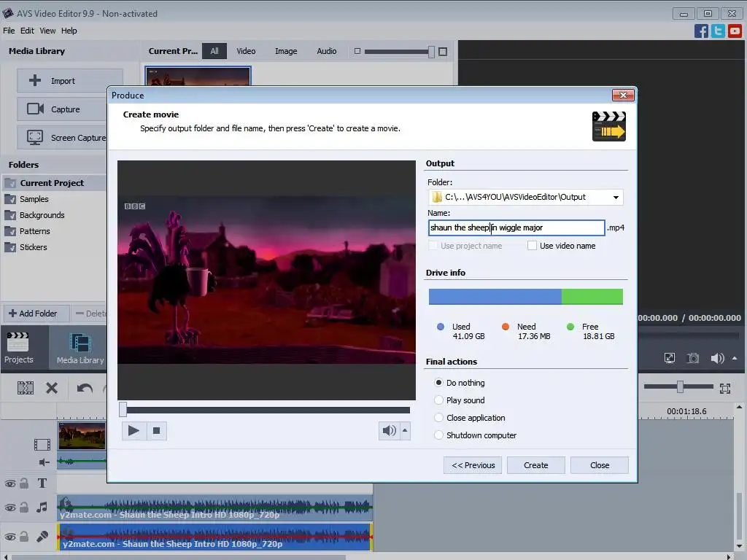The width and height of the screenshot is (747, 560).
Task: Click the audio mute speaker icon in video track
Action: 44,462
